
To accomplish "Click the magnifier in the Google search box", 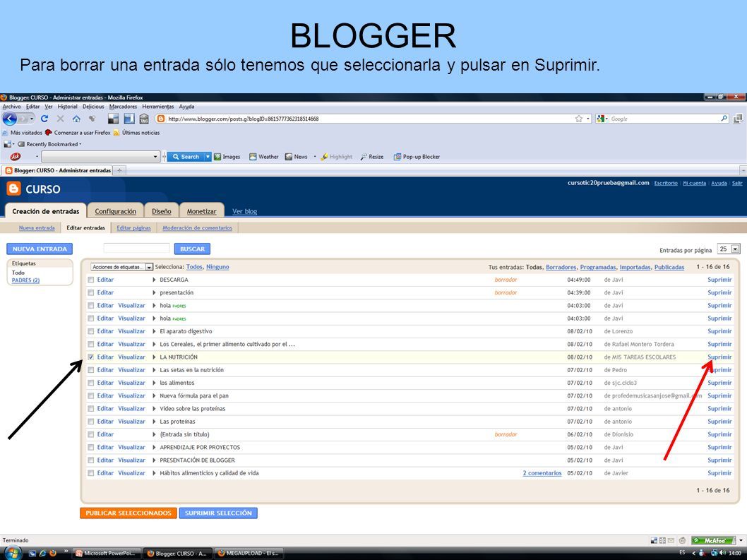I will (x=724, y=118).
